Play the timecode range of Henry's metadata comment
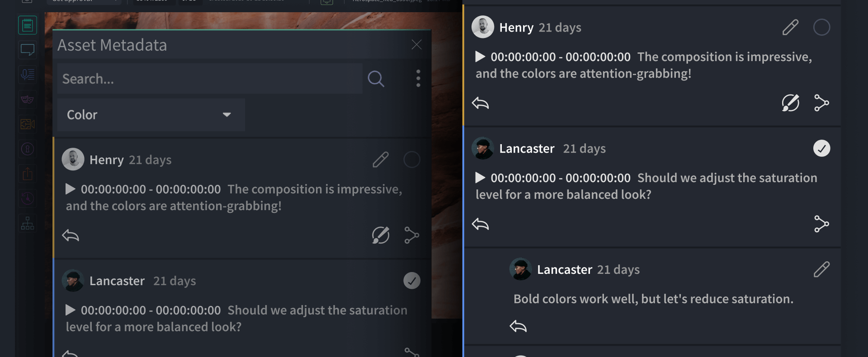This screenshot has width=868, height=357. point(70,189)
